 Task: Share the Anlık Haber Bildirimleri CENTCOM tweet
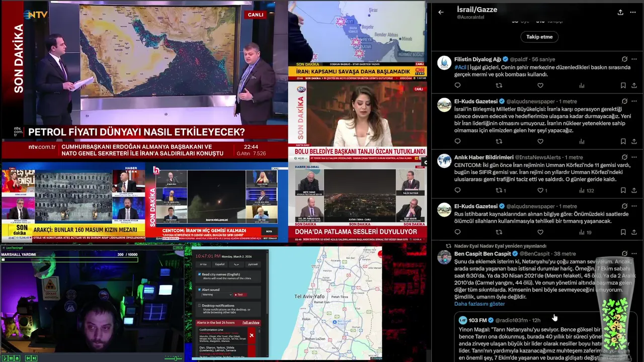pos(634,191)
